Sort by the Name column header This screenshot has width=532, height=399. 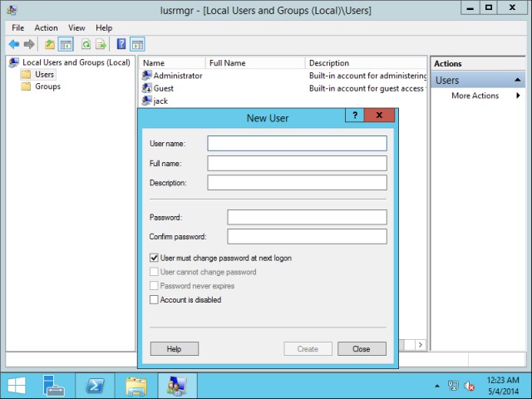[x=172, y=63]
